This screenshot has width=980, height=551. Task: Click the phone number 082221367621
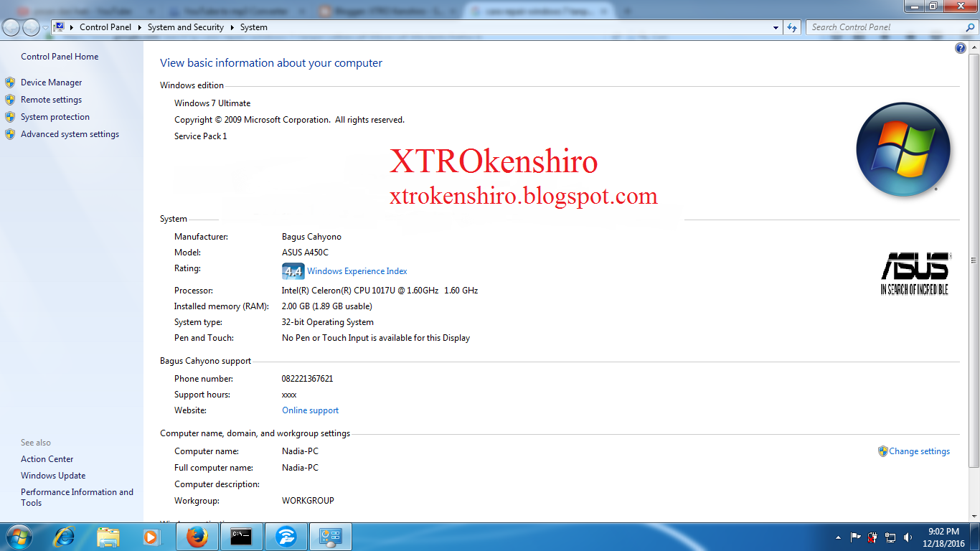307,379
